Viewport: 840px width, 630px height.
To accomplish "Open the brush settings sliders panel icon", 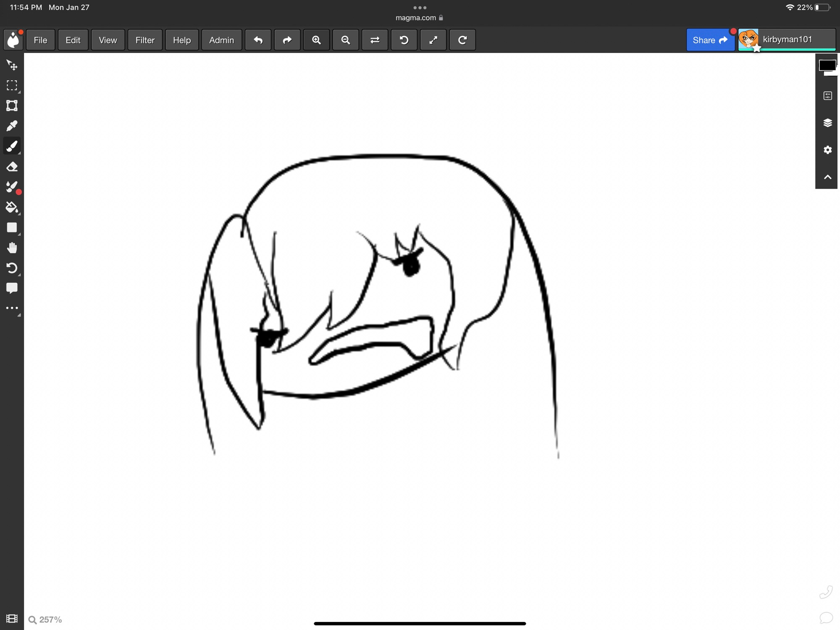I will (827, 96).
